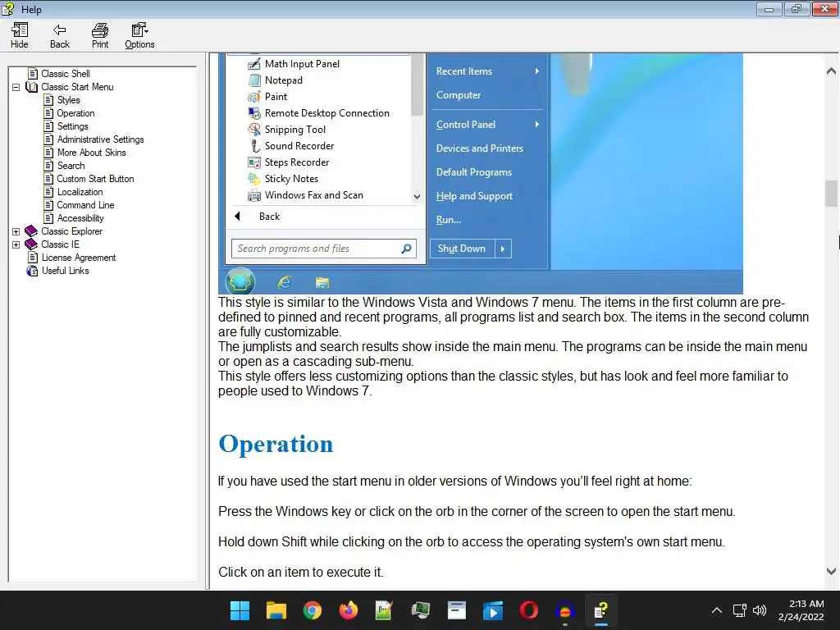
Task: Open the blue media player taskbar app
Action: click(493, 610)
